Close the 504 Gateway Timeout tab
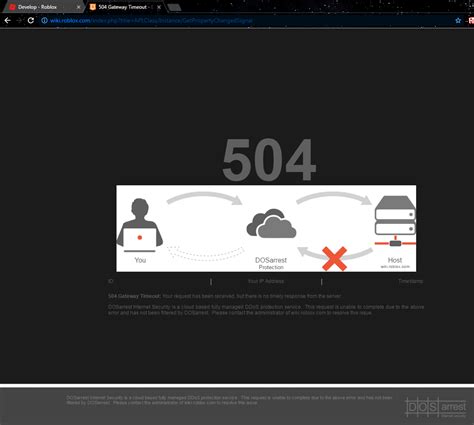This screenshot has height=425, width=474. pos(159,7)
